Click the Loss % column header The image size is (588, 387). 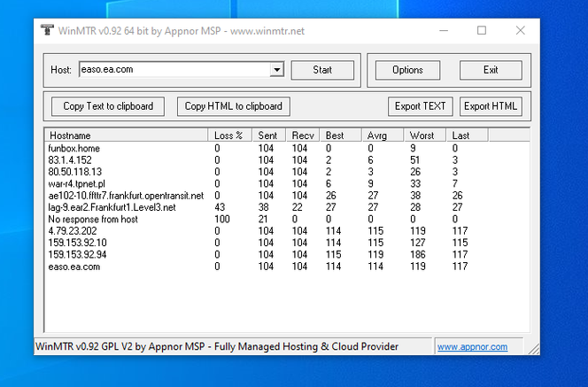[x=230, y=135]
